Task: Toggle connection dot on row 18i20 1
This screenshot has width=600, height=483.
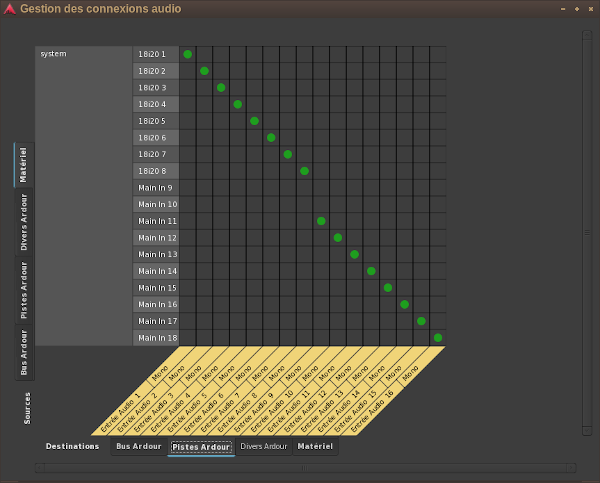Action: point(188,54)
